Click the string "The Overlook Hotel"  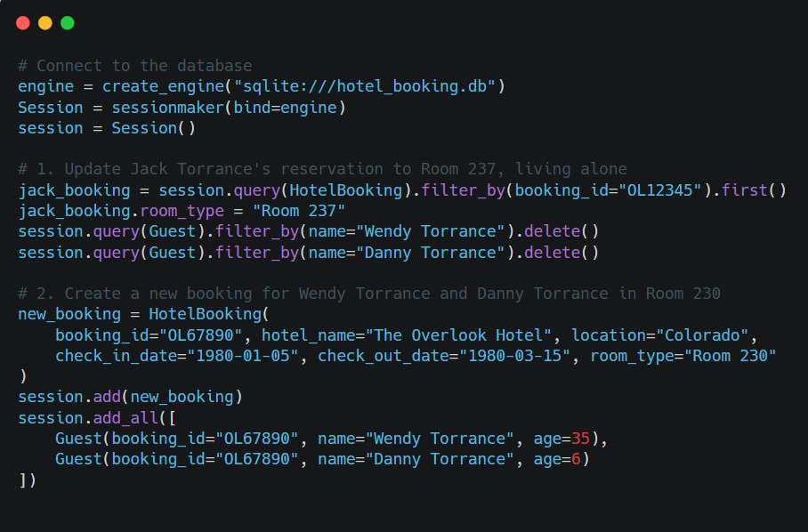458,335
